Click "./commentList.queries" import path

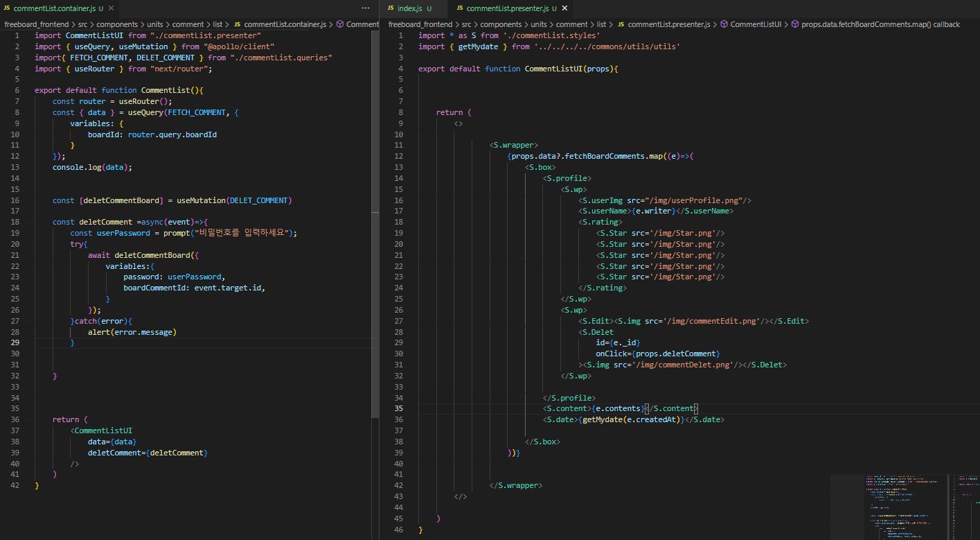[x=281, y=58]
